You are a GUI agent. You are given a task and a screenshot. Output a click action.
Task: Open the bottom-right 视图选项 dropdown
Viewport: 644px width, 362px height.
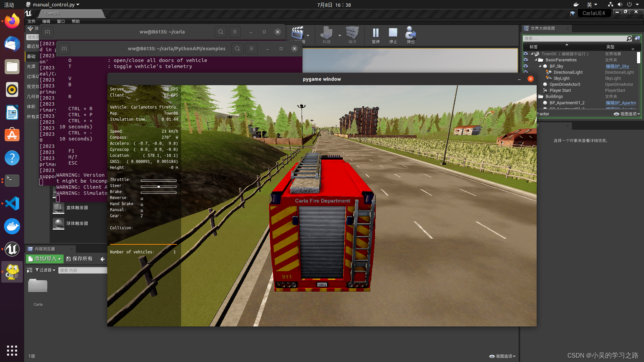click(x=502, y=356)
